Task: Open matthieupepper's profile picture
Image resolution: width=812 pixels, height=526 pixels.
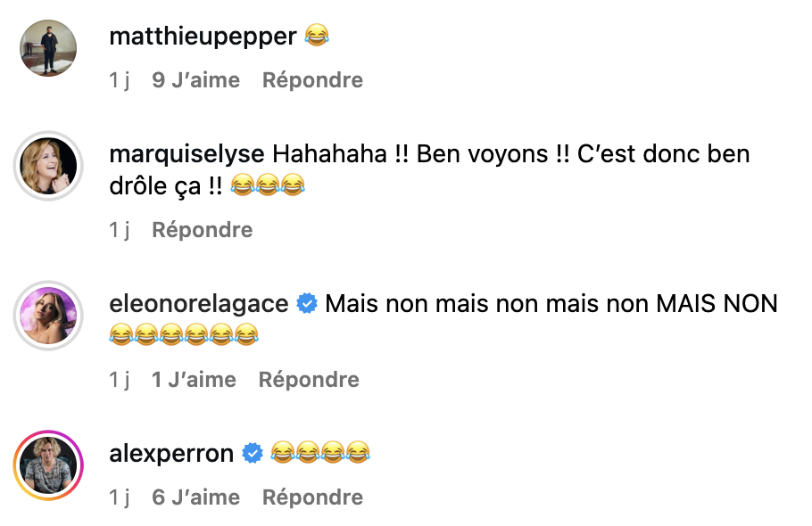Action: (49, 49)
